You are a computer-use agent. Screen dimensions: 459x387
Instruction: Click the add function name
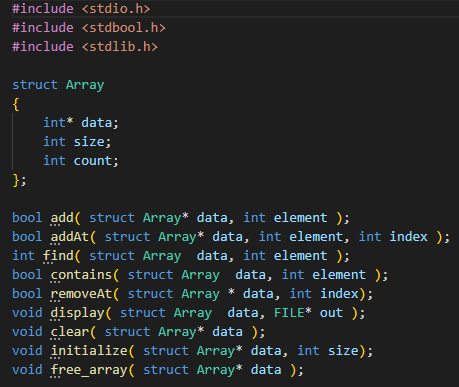[x=62, y=218]
